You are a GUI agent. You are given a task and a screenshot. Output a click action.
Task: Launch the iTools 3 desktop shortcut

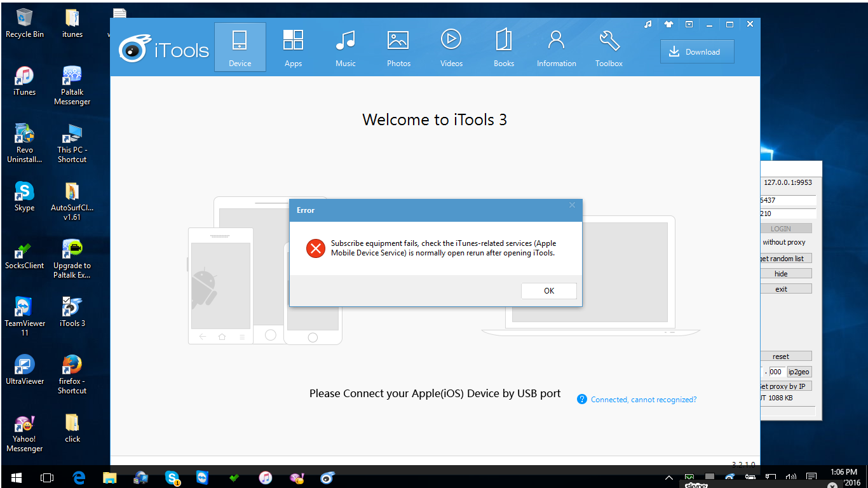[x=72, y=312]
